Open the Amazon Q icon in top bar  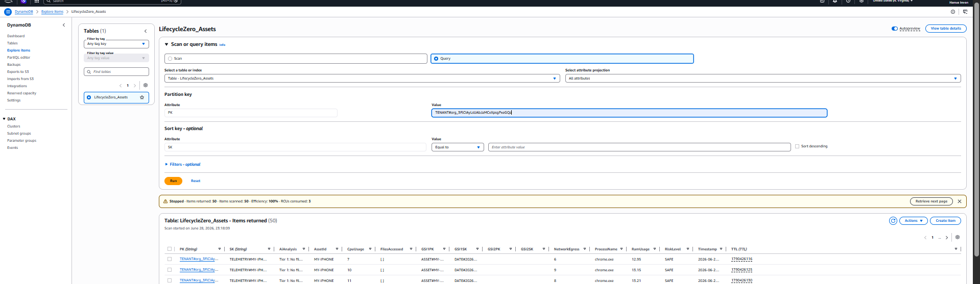23,2
